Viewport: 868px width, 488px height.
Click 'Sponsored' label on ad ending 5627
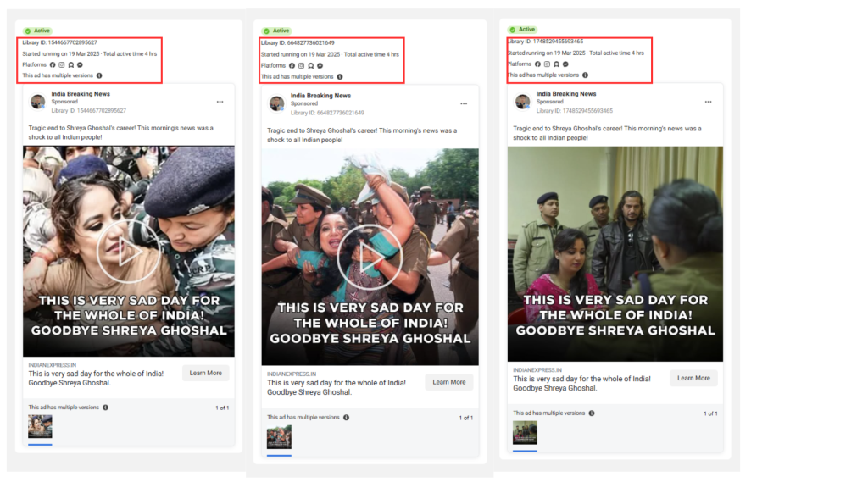click(64, 102)
